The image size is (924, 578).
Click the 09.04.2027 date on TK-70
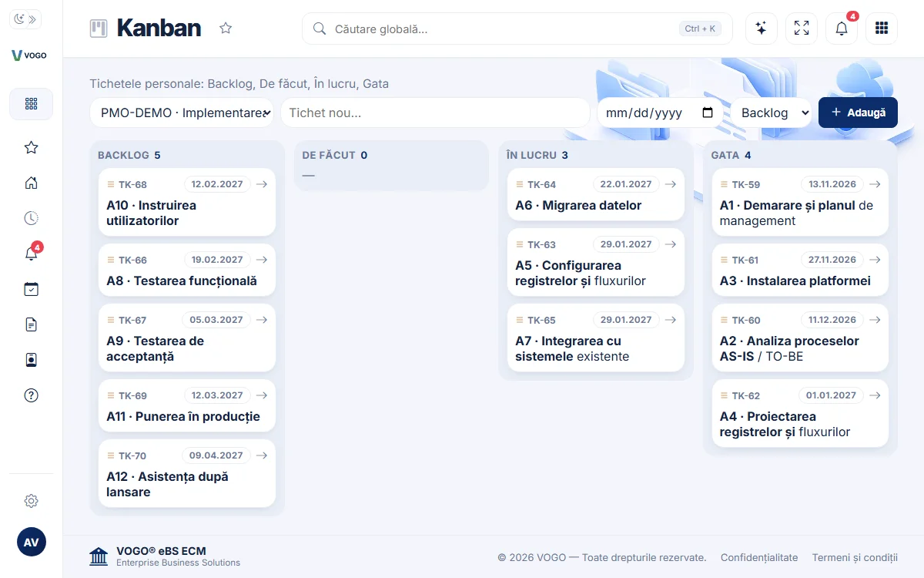coord(216,455)
